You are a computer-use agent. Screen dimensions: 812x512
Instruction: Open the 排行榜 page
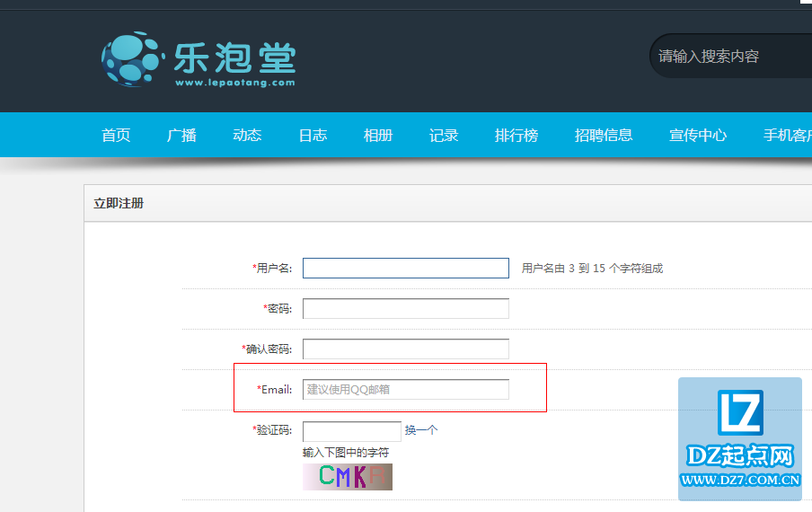(x=516, y=136)
